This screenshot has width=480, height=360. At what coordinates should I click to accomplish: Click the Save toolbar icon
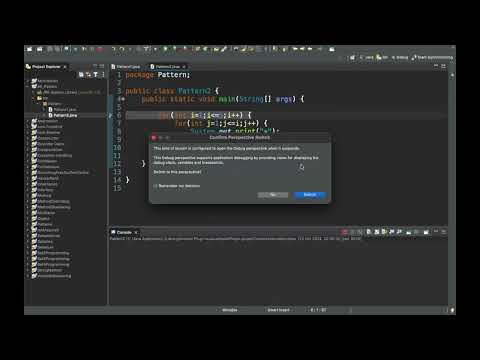[50, 49]
